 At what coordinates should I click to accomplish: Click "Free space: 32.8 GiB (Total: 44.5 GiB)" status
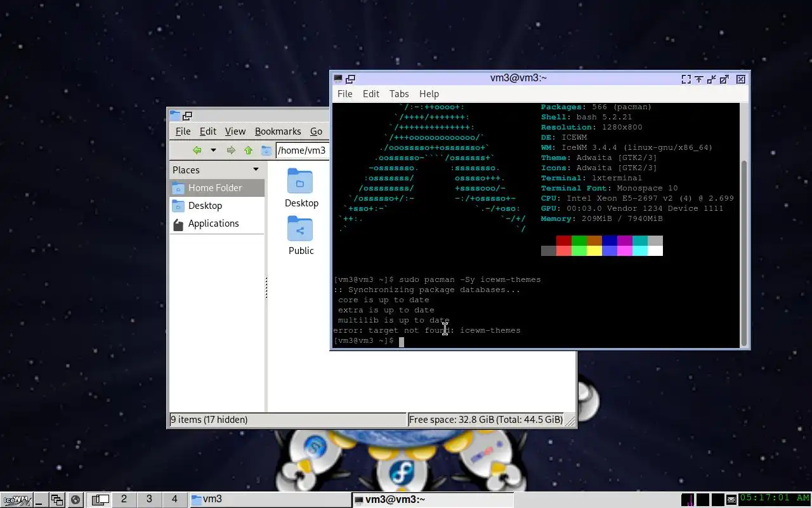click(x=486, y=420)
